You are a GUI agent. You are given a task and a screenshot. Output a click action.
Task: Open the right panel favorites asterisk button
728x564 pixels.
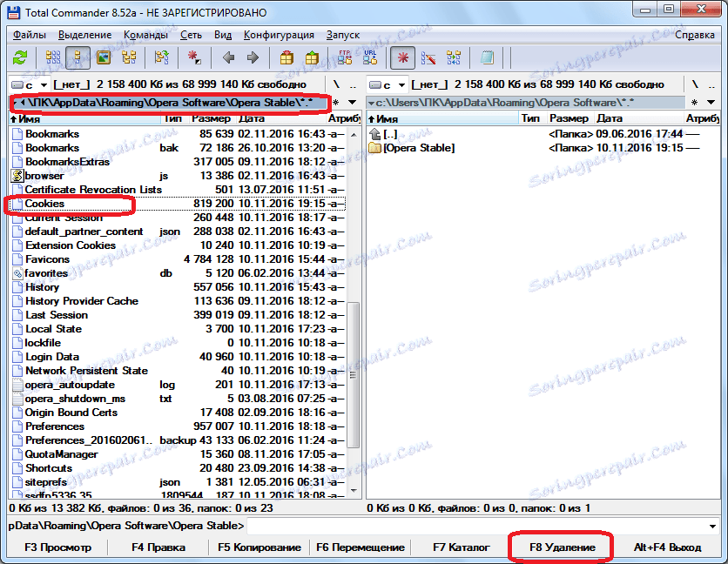pos(695,102)
